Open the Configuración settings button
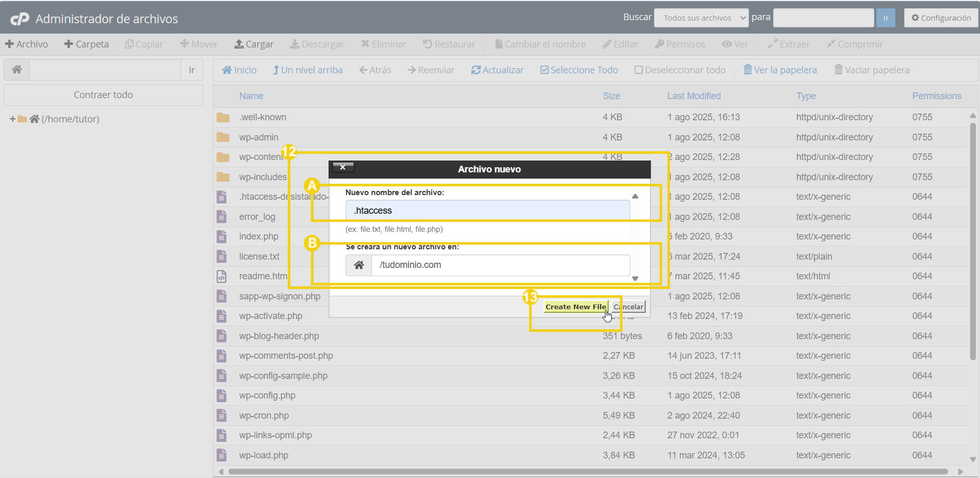Image resolution: width=980 pixels, height=478 pixels. point(941,18)
